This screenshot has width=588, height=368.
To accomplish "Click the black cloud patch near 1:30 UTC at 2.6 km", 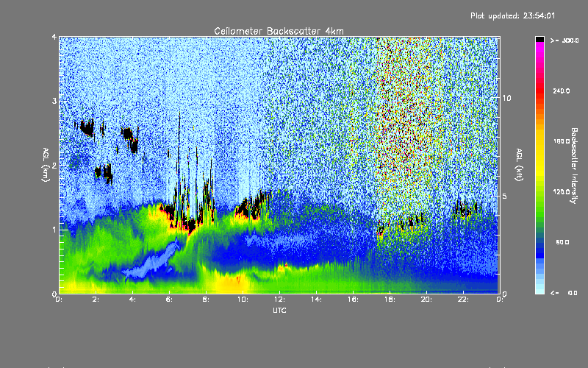I will coord(87,127).
